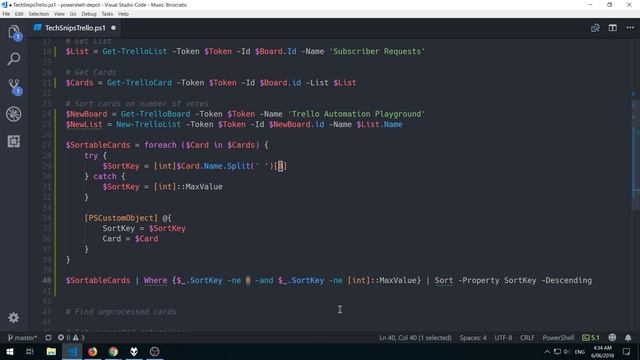This screenshot has width=640, height=360.
Task: Click on 'Trello Automation Playground' string
Action: [356, 114]
